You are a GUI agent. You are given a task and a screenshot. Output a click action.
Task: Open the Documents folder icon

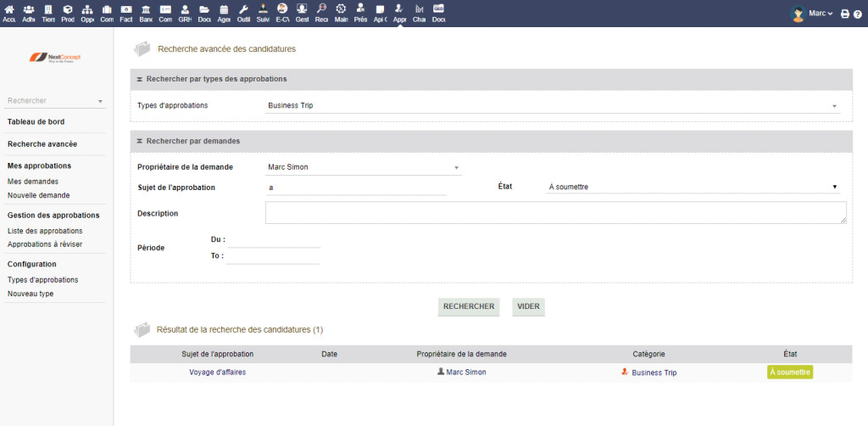[x=204, y=13]
